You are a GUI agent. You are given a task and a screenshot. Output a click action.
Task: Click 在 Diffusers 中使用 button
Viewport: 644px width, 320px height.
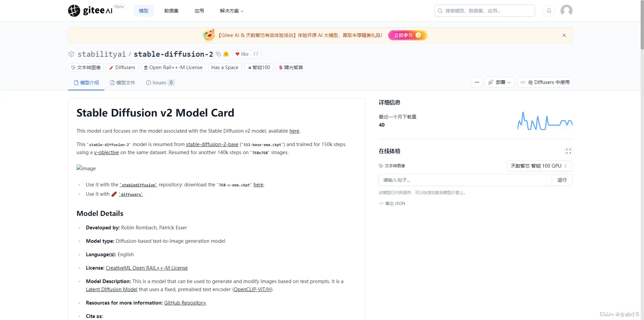pos(545,82)
